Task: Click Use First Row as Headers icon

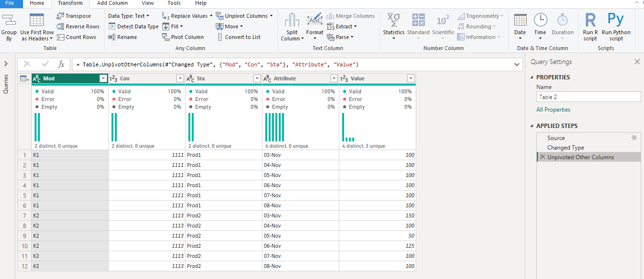Action: 37,21
